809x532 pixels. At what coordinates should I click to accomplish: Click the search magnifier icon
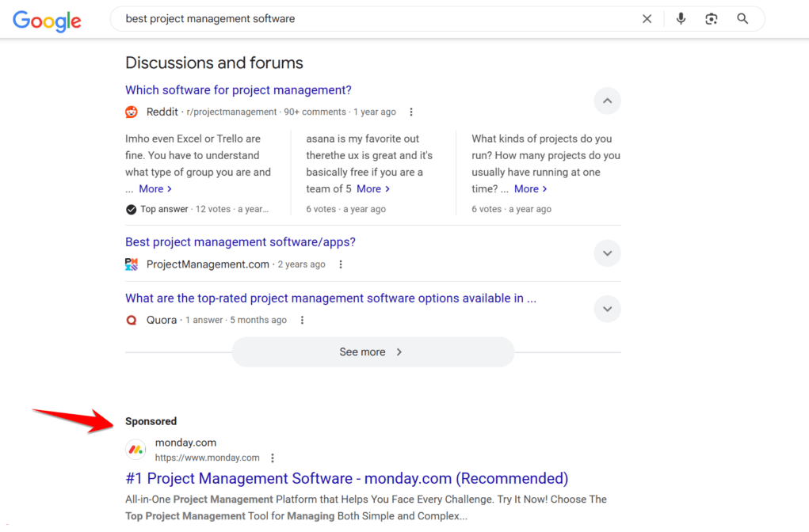pos(742,18)
